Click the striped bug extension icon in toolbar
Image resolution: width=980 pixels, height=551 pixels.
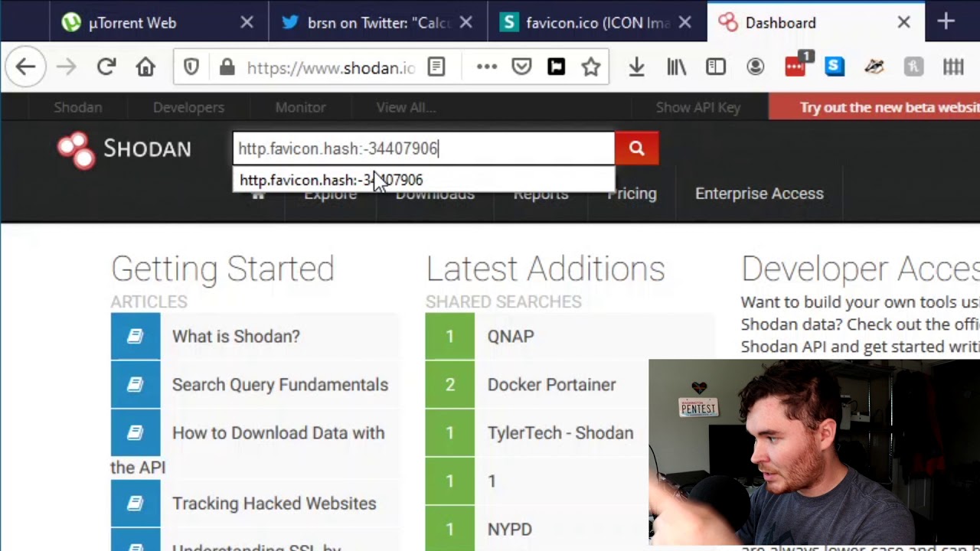pos(874,67)
